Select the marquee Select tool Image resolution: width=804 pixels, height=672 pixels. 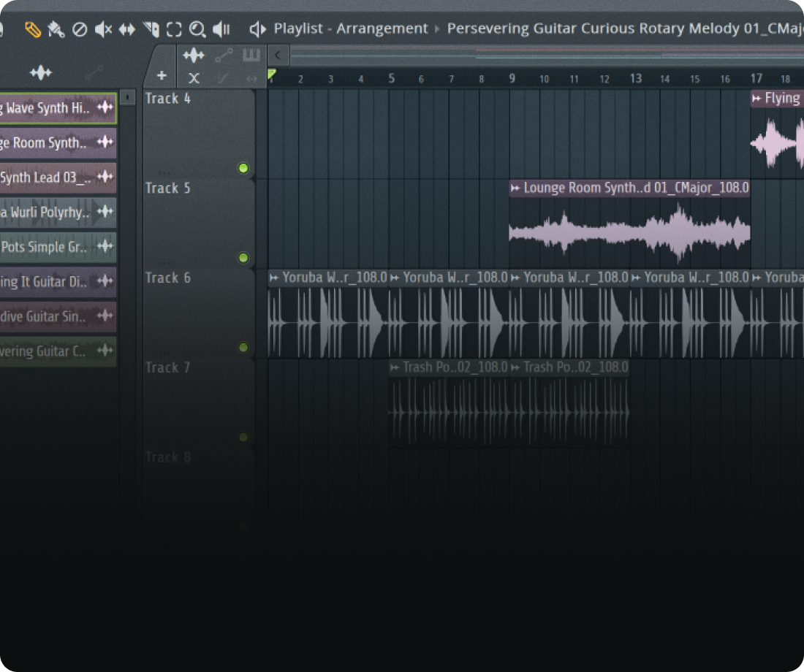174,29
